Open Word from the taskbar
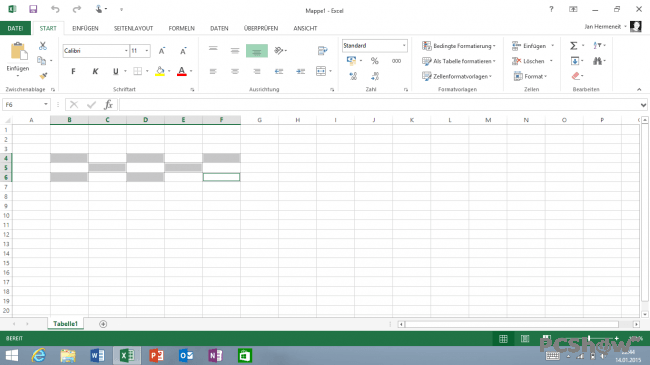The height and width of the screenshot is (365, 650). pyautogui.click(x=97, y=355)
